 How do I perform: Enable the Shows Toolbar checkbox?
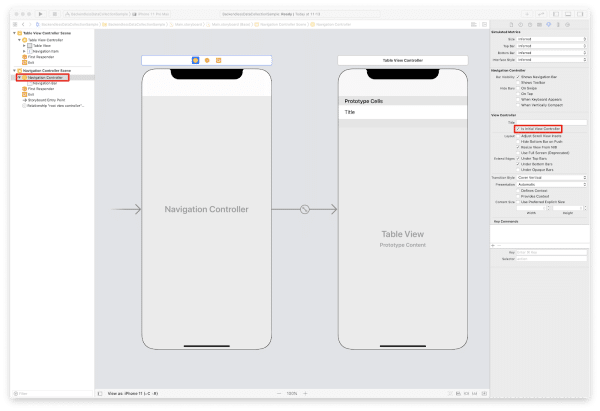(x=518, y=83)
